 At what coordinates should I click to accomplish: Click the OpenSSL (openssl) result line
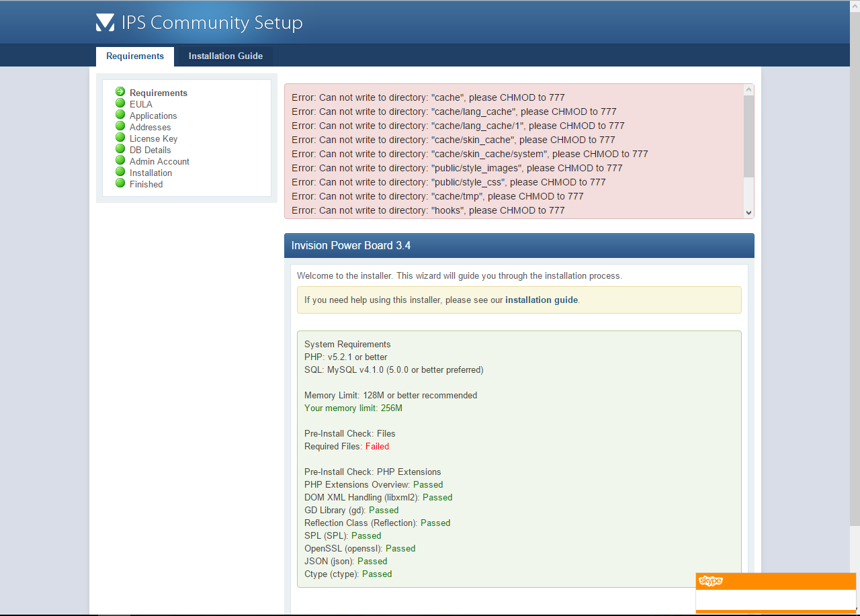tap(360, 548)
